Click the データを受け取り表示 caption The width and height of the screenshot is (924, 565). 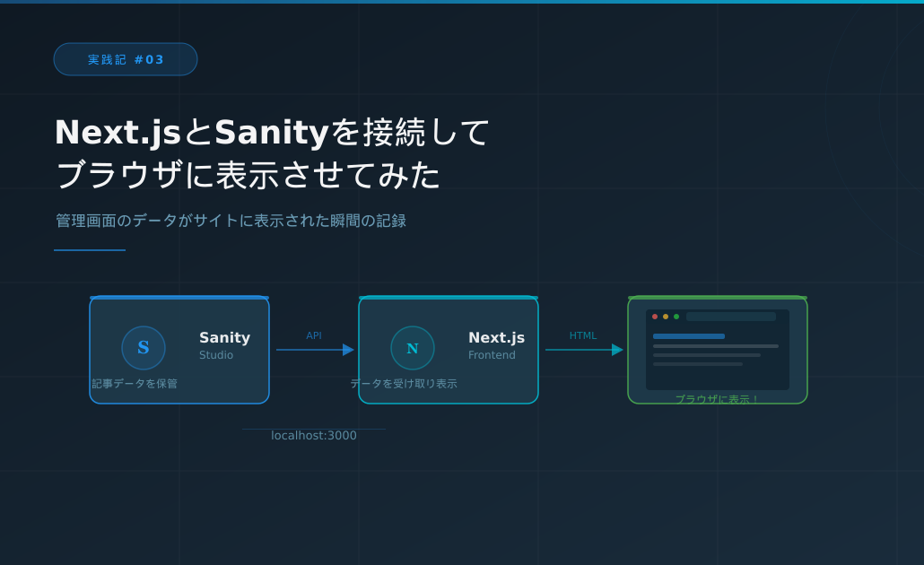point(404,384)
